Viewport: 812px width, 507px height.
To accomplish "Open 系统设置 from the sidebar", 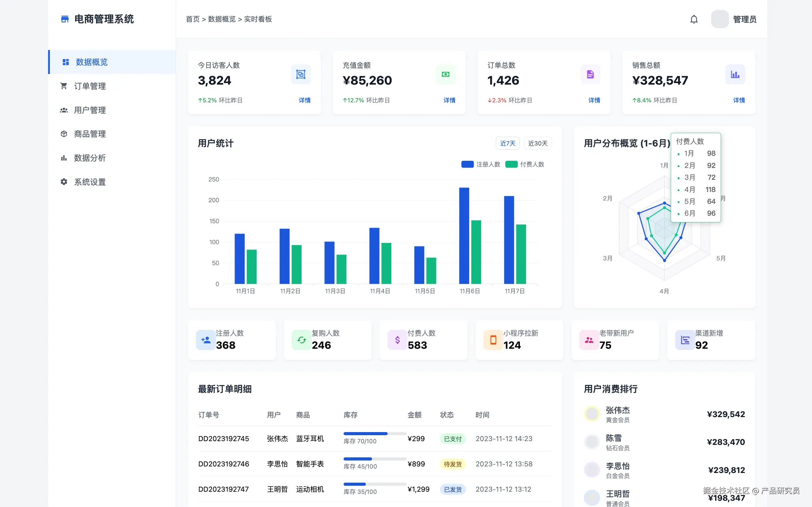I will pyautogui.click(x=90, y=182).
